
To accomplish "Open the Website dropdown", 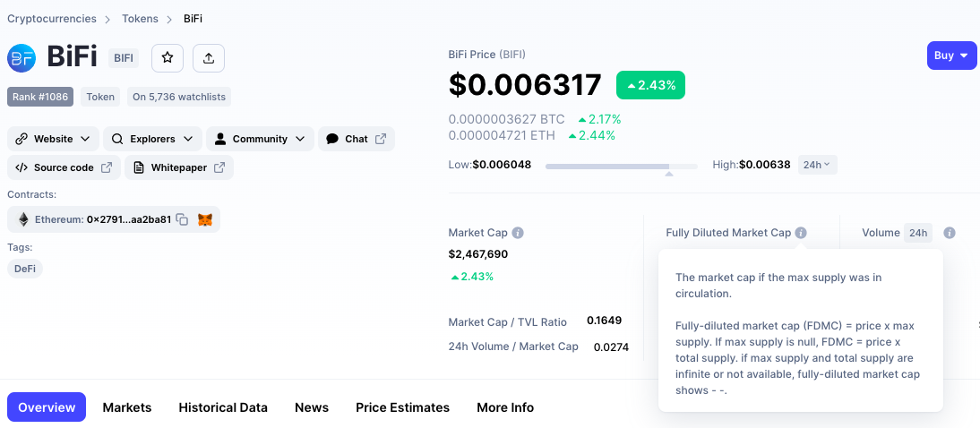I will coord(53,139).
